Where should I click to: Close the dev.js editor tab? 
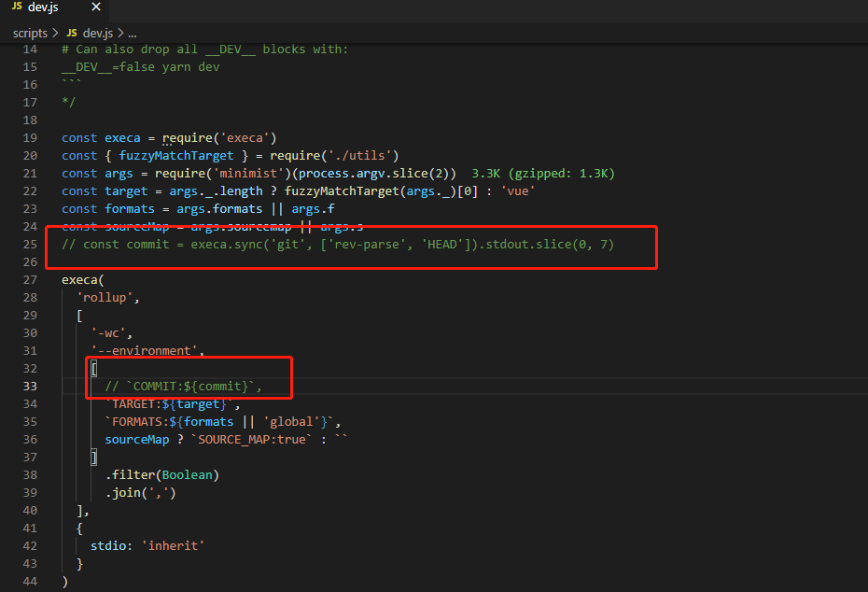(x=96, y=7)
